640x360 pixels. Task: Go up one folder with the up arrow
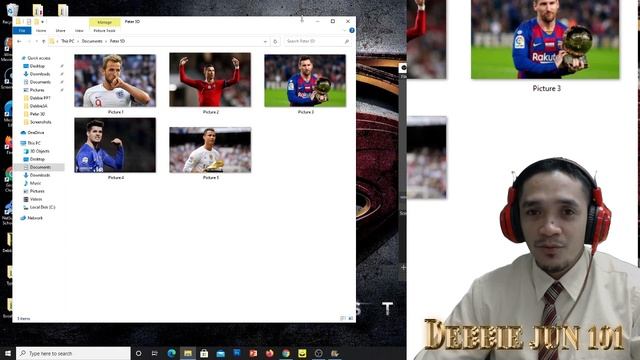pos(44,41)
